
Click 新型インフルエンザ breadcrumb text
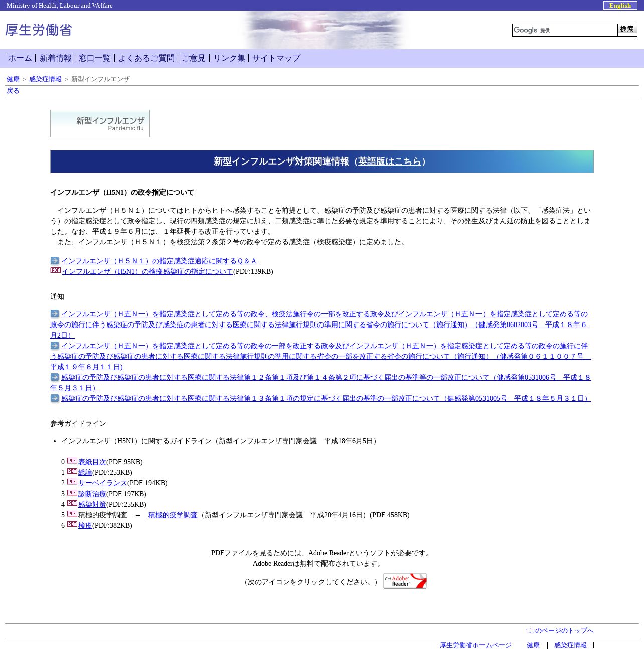tap(100, 79)
